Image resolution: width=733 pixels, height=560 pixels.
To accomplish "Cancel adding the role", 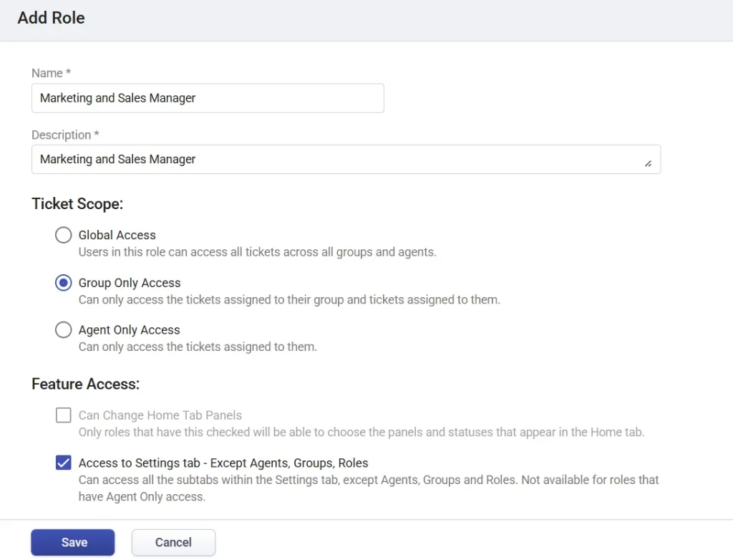I will point(173,542).
